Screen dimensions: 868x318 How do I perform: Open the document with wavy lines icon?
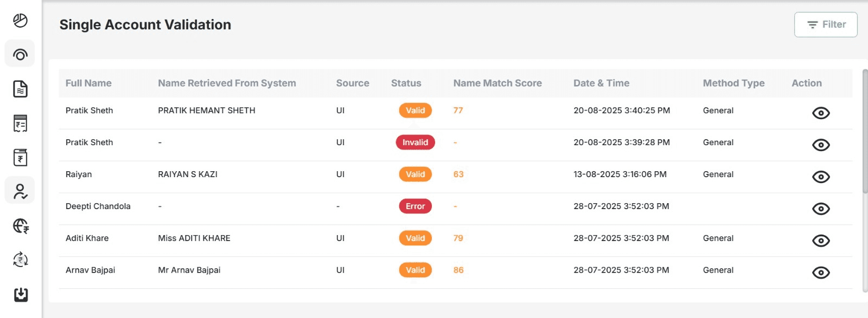click(20, 89)
